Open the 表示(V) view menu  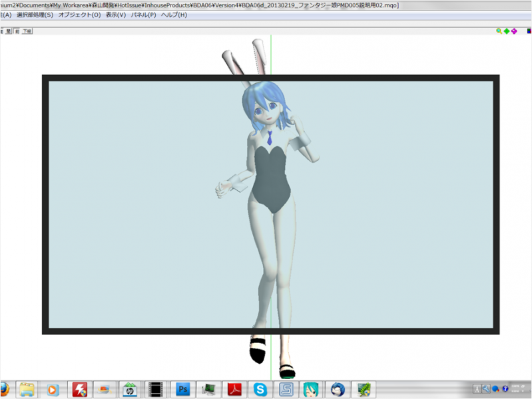115,15
